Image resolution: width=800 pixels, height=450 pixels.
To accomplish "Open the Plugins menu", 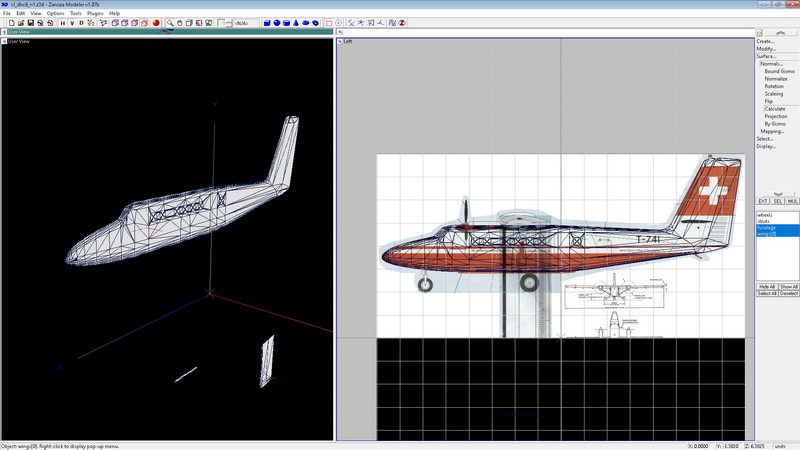I will pyautogui.click(x=95, y=13).
